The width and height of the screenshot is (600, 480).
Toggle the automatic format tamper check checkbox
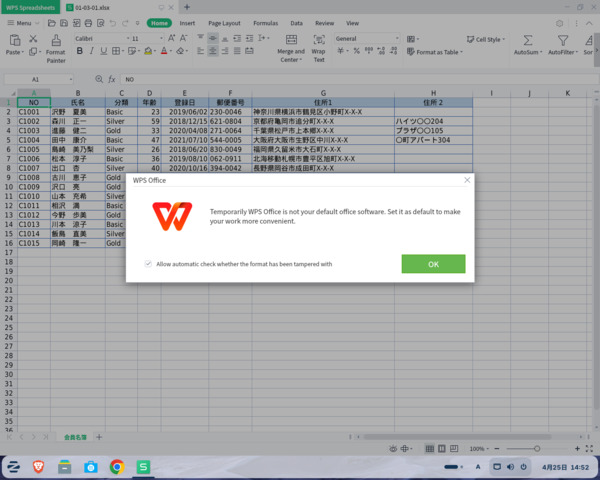pos(148,264)
